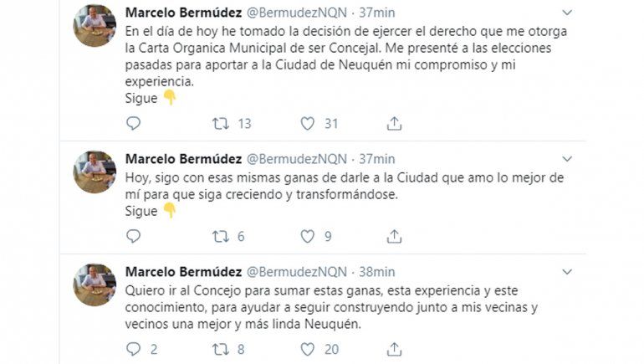Open the reply icon with 2 replies on third tweet
The width and height of the screenshot is (644, 364).
pyautogui.click(x=133, y=349)
